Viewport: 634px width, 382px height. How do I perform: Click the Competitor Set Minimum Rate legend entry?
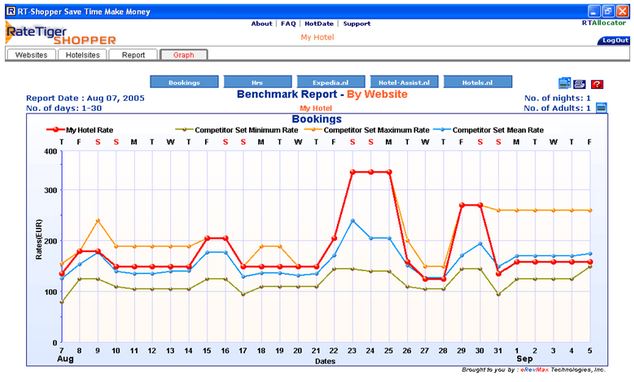237,130
